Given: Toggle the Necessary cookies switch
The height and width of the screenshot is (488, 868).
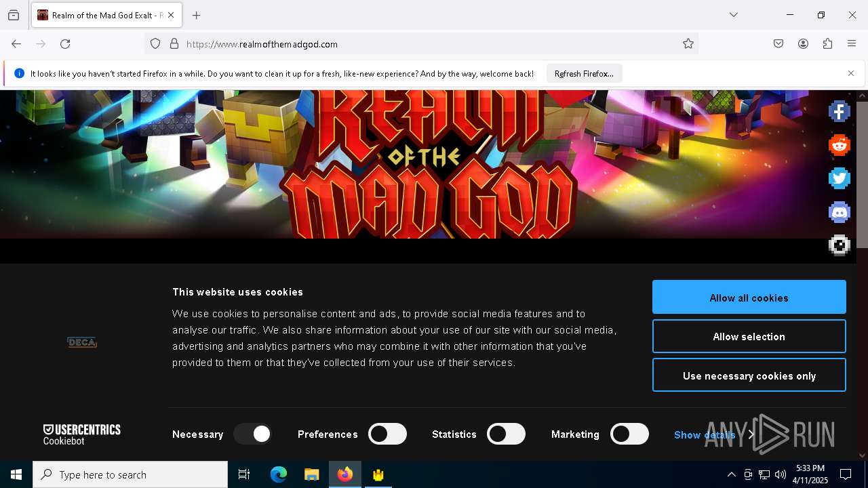Looking at the screenshot, I should point(253,434).
